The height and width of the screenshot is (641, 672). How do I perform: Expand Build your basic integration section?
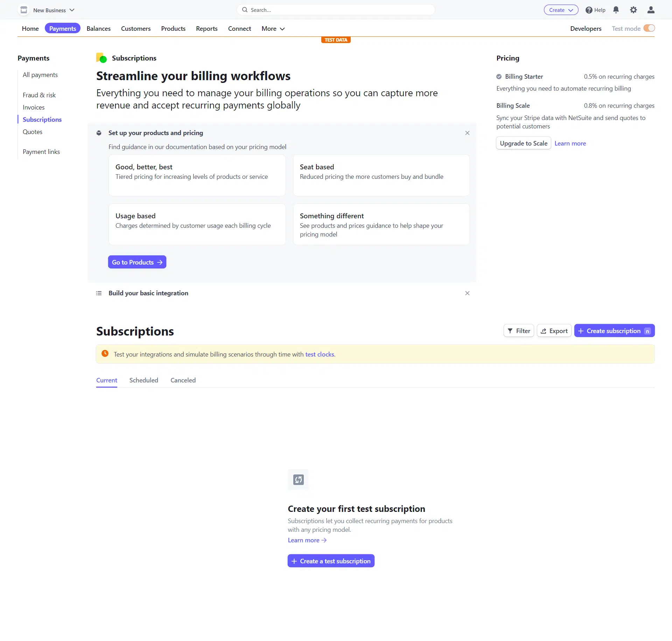click(148, 293)
